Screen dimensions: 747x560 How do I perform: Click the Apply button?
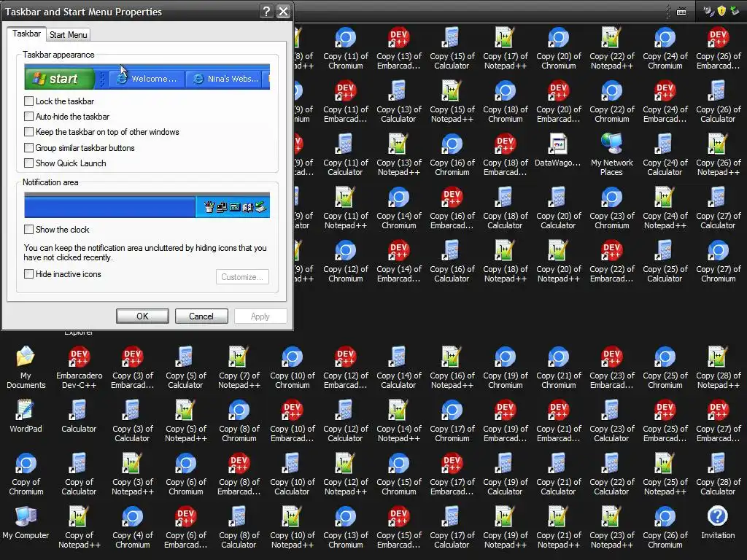(260, 316)
